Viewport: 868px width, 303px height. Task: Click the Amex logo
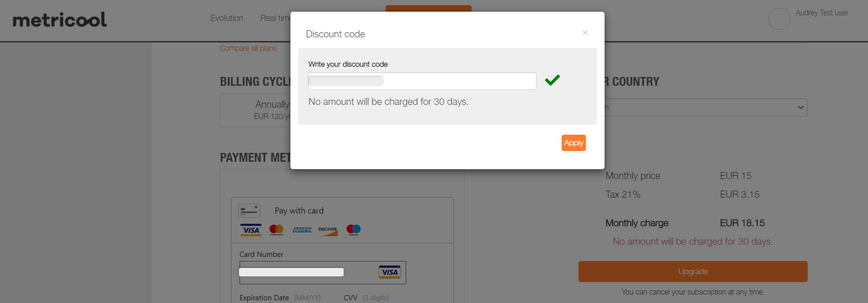click(302, 230)
